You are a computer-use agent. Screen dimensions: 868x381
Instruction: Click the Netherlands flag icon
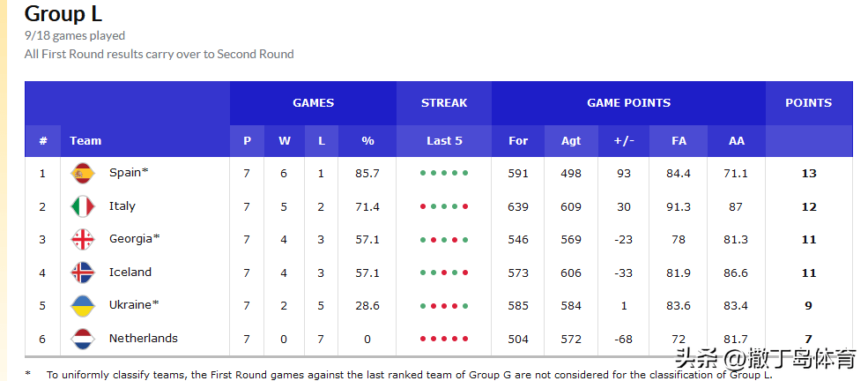pyautogui.click(x=83, y=339)
